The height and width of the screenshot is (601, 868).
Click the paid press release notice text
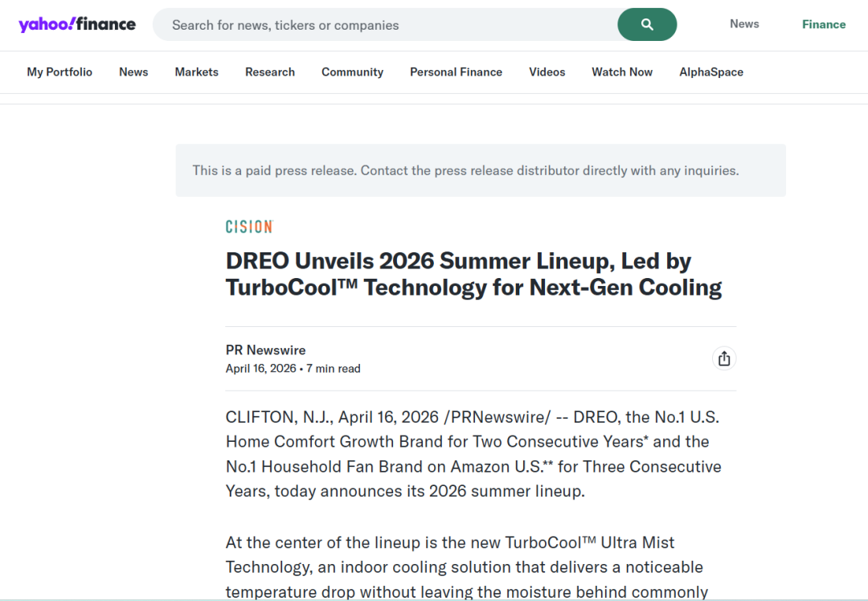(x=465, y=170)
